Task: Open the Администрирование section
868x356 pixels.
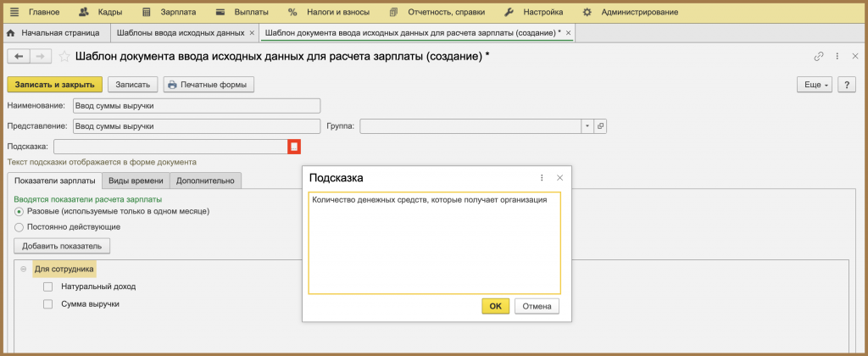Action: 631,12
